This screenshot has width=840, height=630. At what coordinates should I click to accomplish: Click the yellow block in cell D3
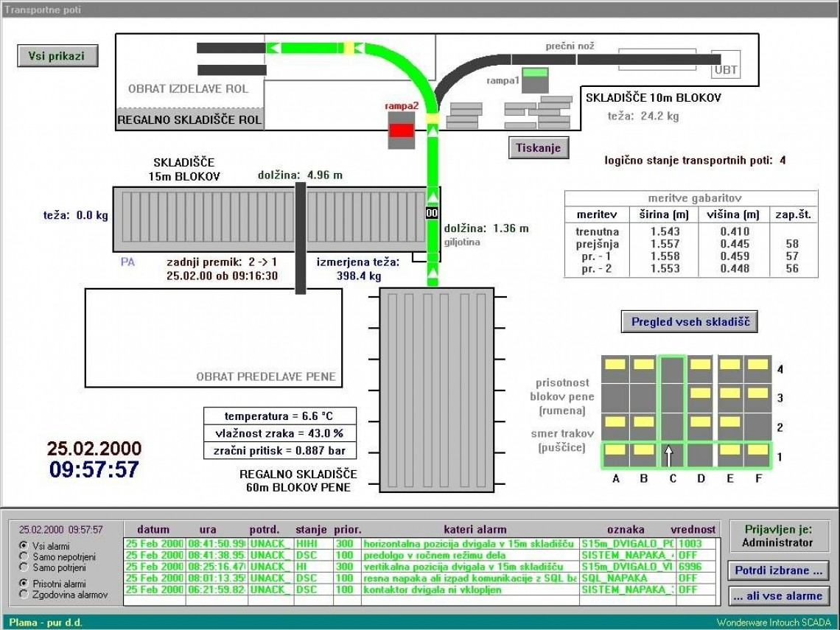tap(700, 393)
